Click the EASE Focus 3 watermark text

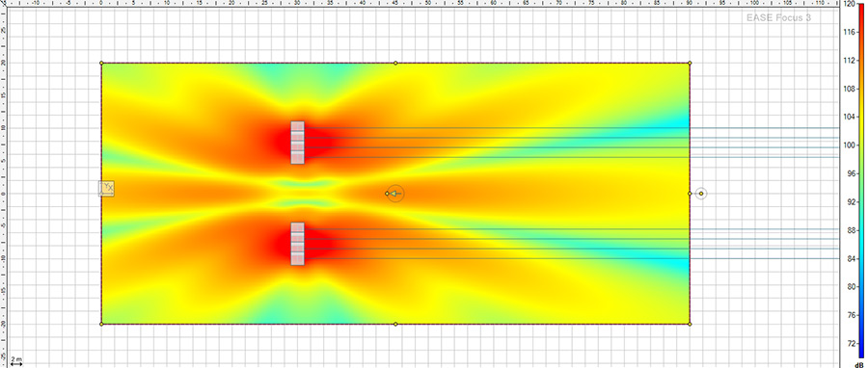[x=778, y=17]
